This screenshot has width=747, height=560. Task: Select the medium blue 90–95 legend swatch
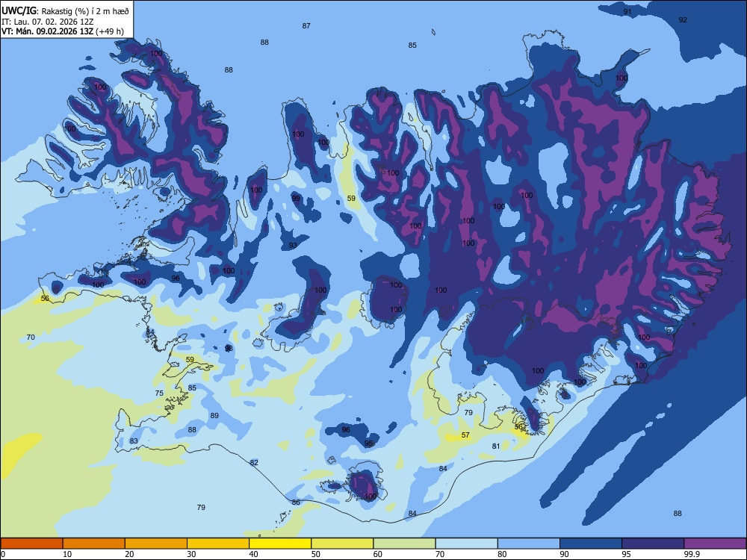pos(591,544)
